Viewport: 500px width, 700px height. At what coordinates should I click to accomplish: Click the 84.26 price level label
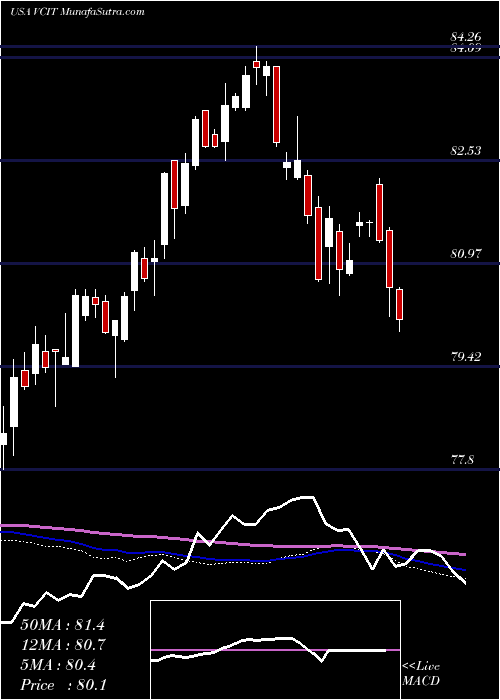point(466,38)
